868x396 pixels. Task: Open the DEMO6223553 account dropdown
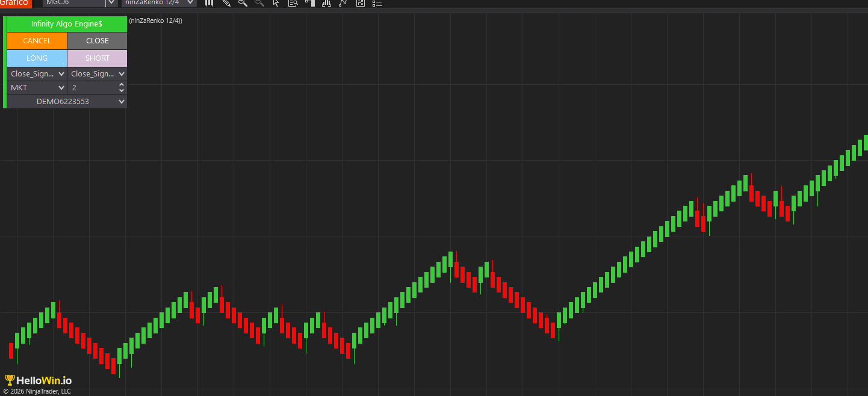coord(67,102)
